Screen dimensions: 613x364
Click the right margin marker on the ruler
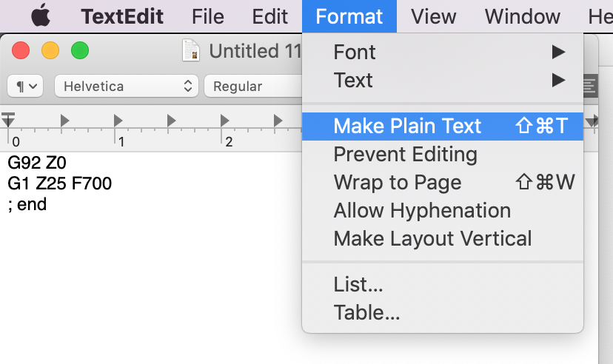[x=592, y=121]
